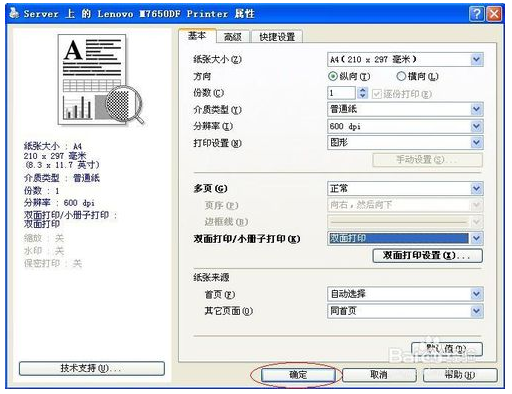Click the 技术支持 support button
The height and width of the screenshot is (394, 512).
(92, 368)
